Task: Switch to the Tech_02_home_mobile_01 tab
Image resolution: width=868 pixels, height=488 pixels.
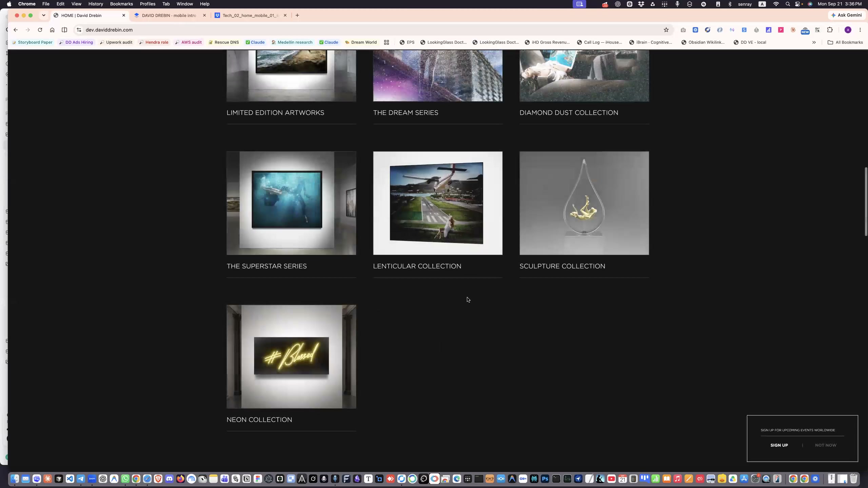Action: (x=251, y=15)
